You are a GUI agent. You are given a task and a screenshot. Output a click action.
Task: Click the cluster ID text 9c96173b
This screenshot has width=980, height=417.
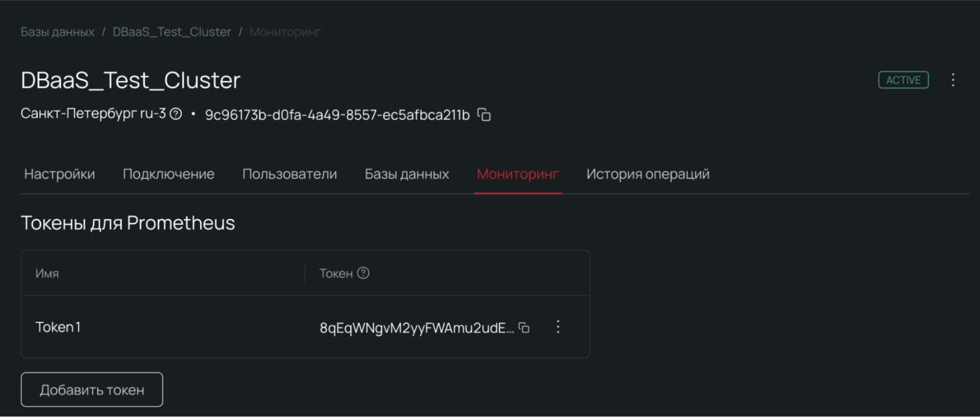pyautogui.click(x=337, y=115)
